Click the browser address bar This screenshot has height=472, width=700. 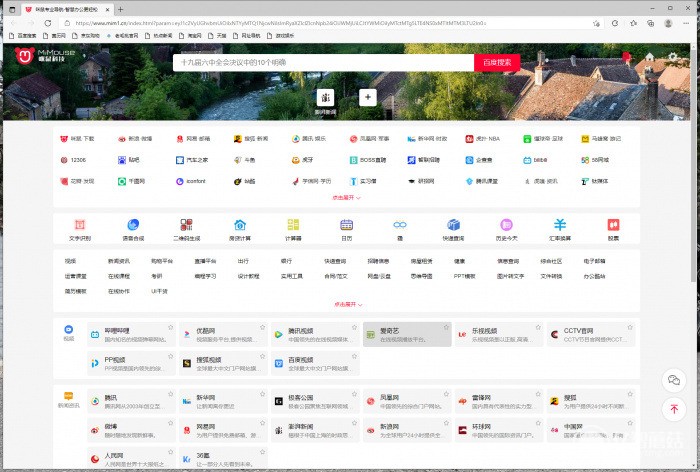pos(330,23)
